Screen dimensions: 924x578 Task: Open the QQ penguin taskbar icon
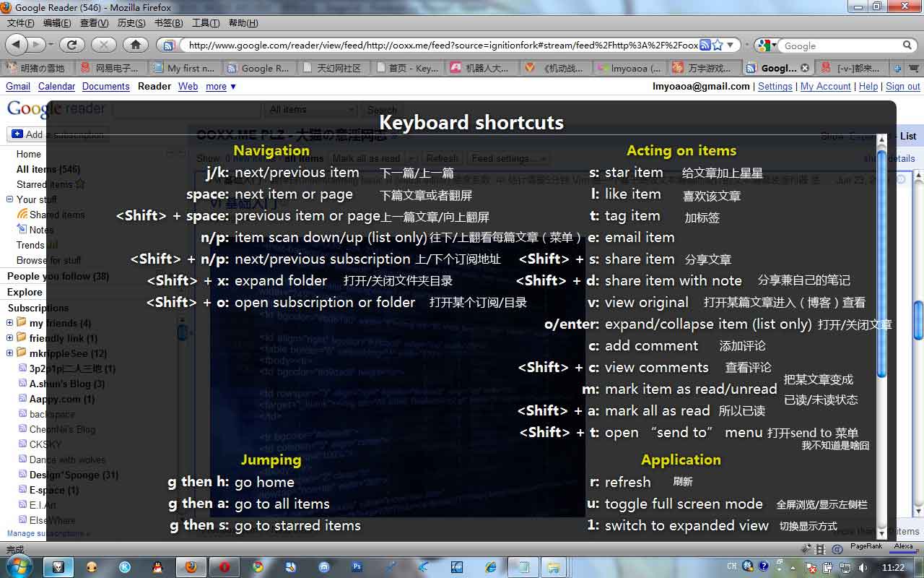(158, 567)
